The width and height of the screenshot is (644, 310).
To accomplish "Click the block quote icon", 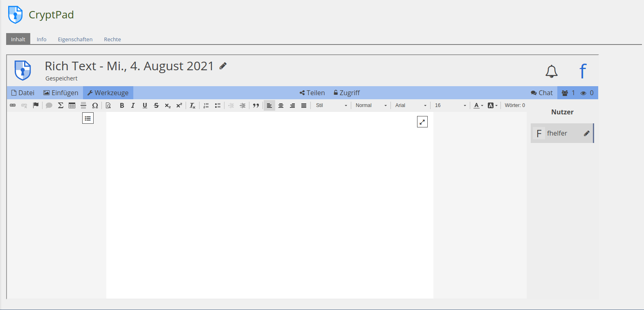I will (256, 105).
